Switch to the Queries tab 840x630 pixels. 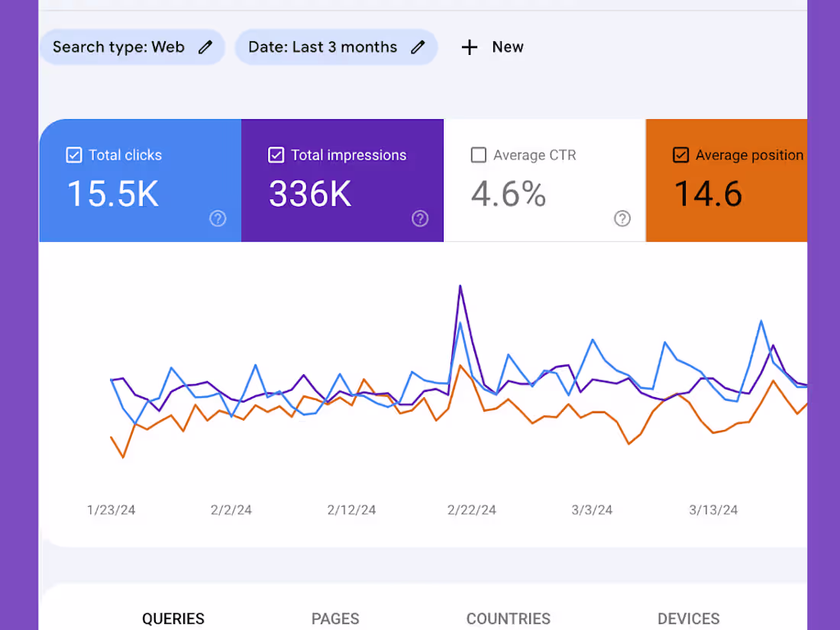point(173,619)
